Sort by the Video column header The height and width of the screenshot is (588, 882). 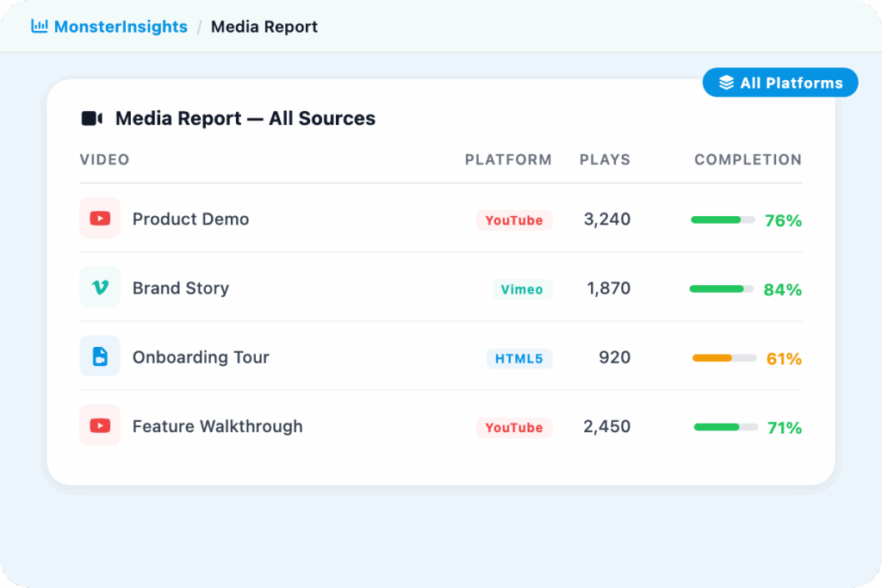click(104, 159)
